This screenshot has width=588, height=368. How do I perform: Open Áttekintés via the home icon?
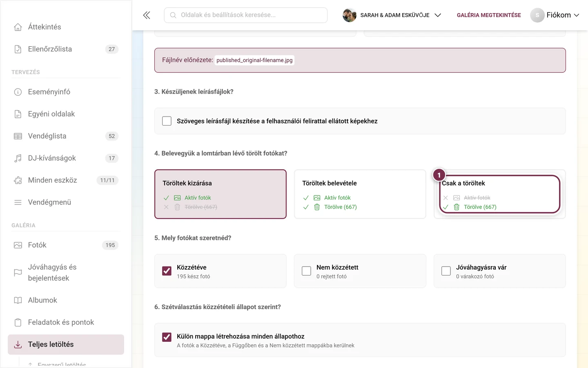[x=18, y=27]
